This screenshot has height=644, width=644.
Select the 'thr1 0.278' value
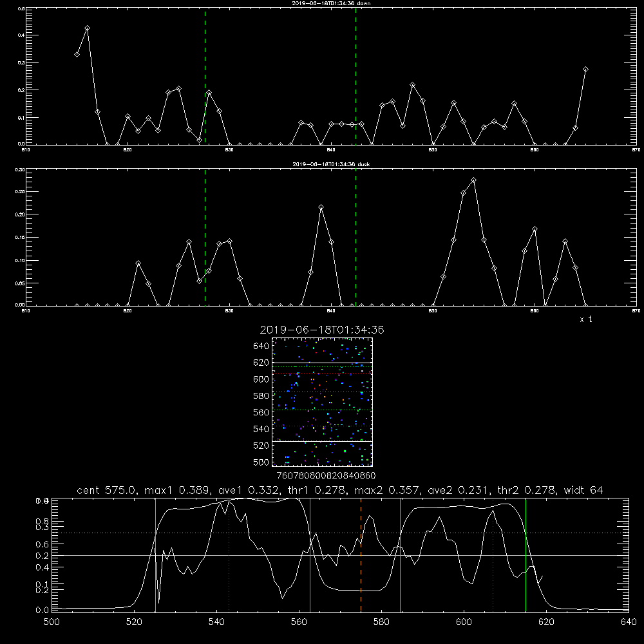[x=315, y=490]
